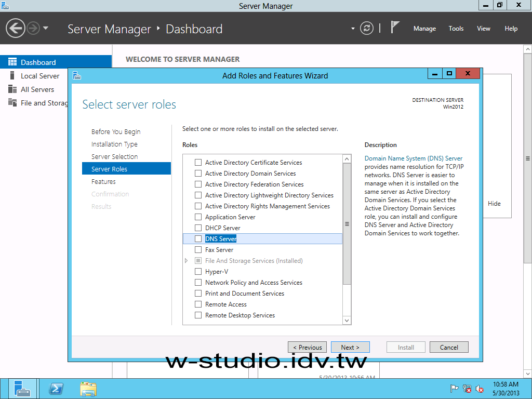The image size is (532, 399).
Task: Check the Hyper-V role
Action: 198,271
